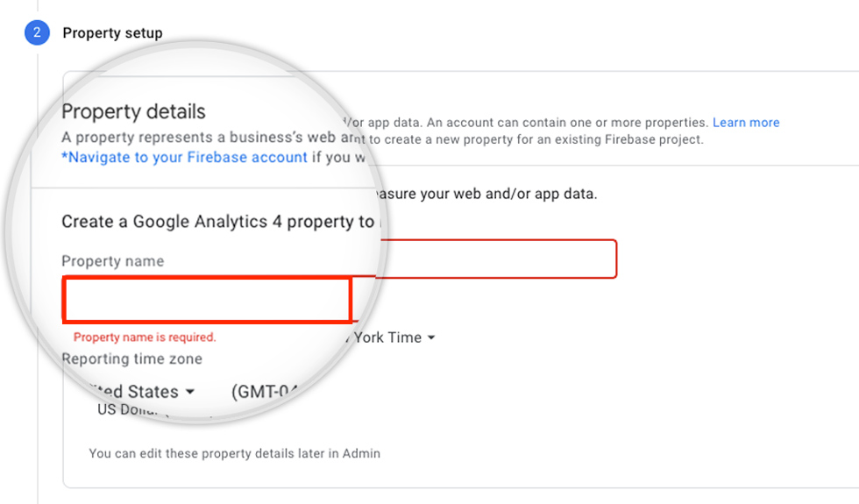Click the step 2 circle icon
859x504 pixels.
click(x=37, y=33)
